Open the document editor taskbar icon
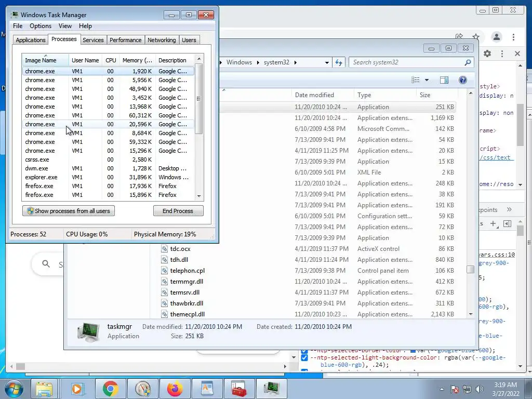Viewport: 532px width, 399px height. [x=207, y=389]
